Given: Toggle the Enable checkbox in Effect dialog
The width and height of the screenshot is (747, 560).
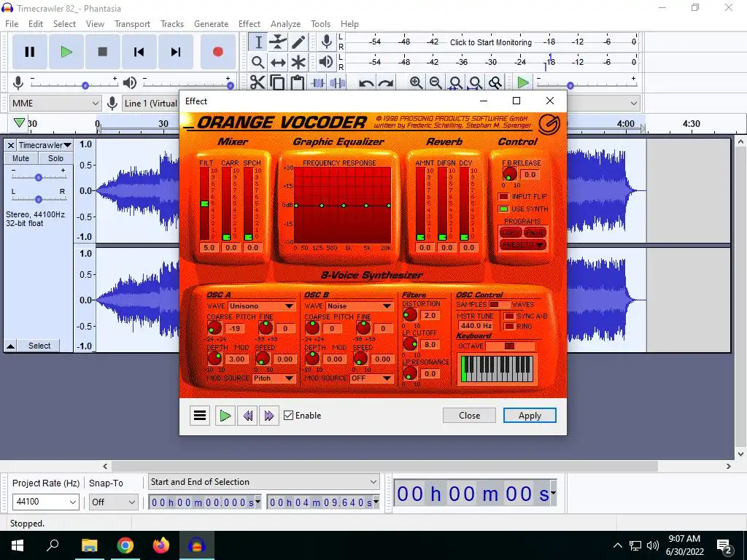Looking at the screenshot, I should click(288, 416).
